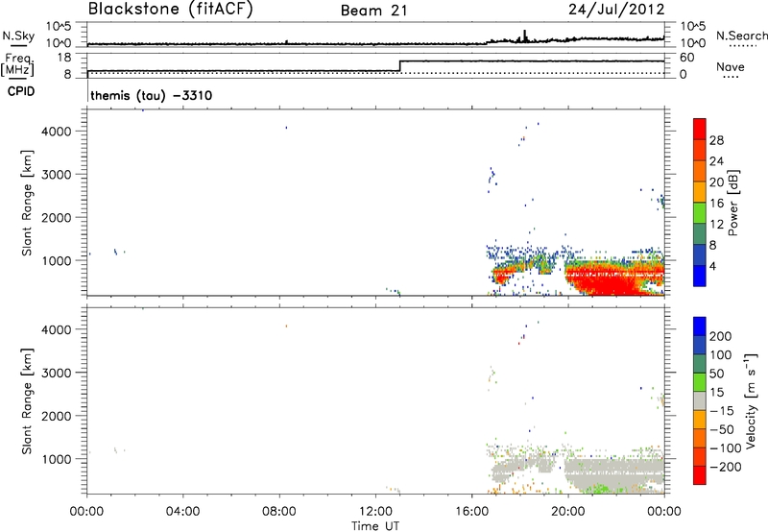Image resolution: width=768 pixels, height=532 pixels.
Task: Click the 'CPID' label
Action: pos(21,91)
